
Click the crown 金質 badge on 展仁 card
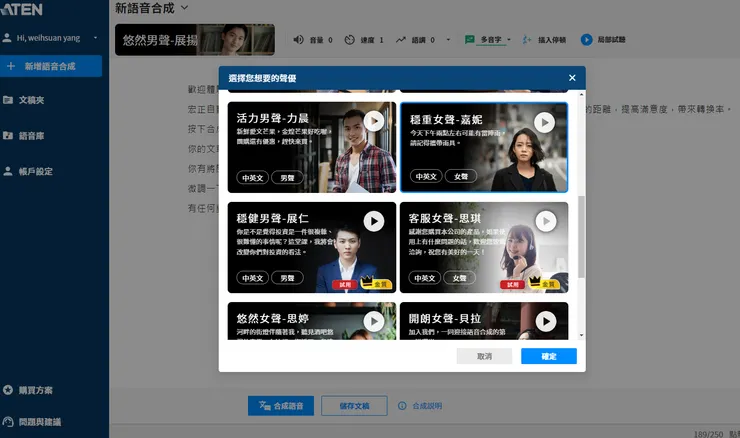coord(376,283)
